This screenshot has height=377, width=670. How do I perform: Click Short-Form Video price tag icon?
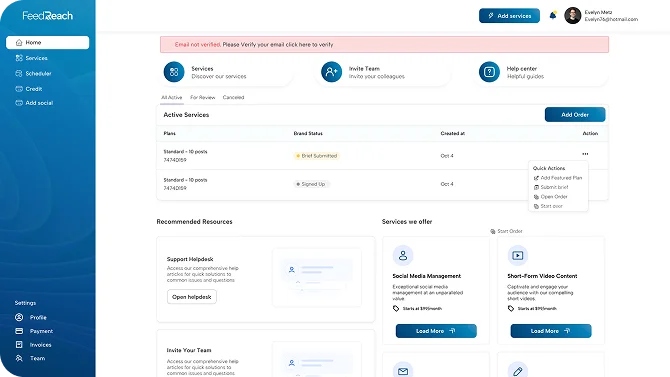[x=511, y=309]
